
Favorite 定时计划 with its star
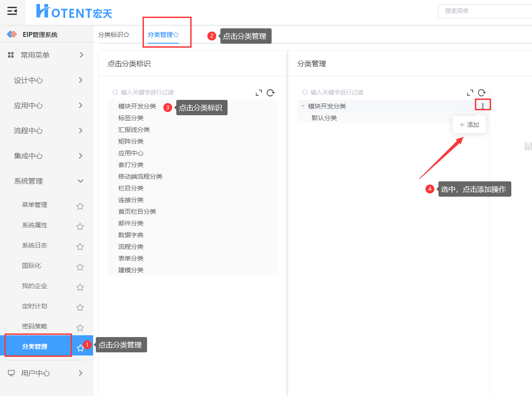click(x=80, y=307)
